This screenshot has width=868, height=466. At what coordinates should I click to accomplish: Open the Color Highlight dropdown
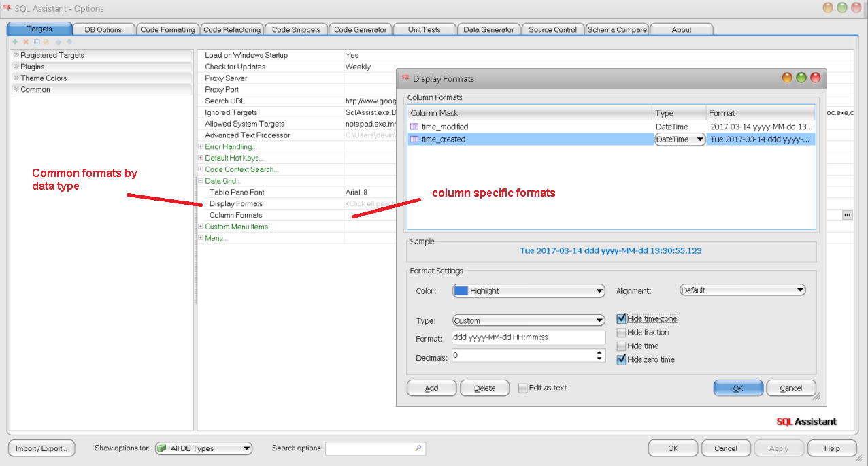[529, 290]
